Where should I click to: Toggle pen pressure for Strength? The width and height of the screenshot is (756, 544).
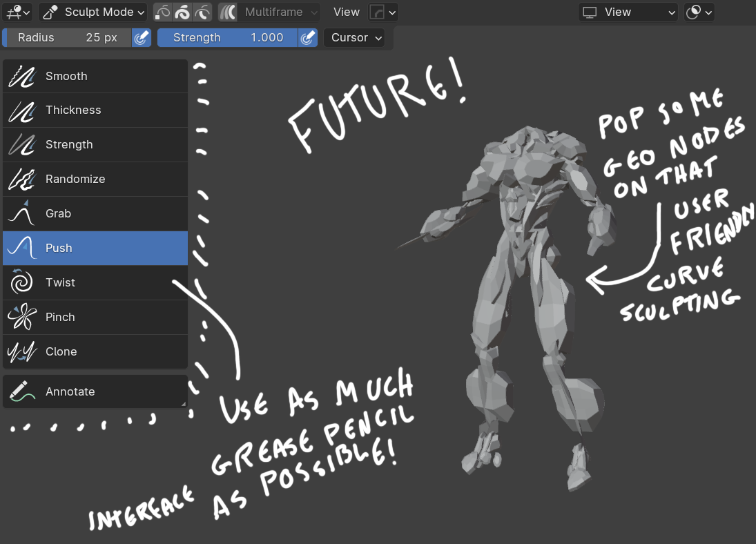[308, 37]
